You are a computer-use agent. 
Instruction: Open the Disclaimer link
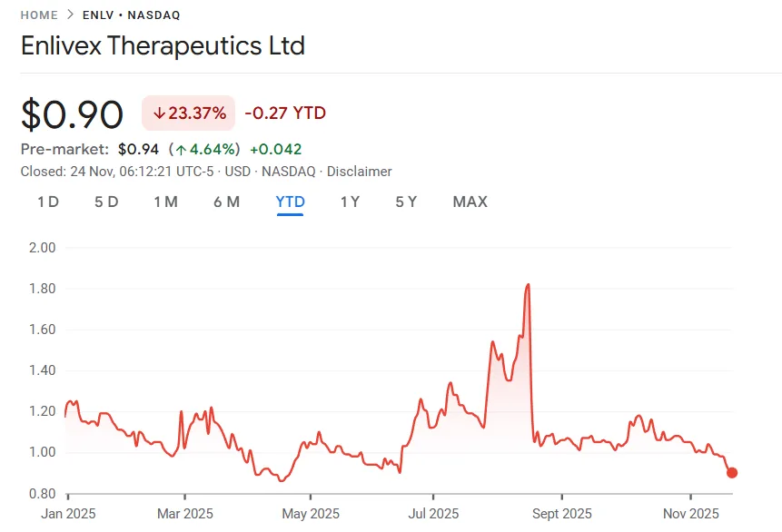pyautogui.click(x=360, y=171)
